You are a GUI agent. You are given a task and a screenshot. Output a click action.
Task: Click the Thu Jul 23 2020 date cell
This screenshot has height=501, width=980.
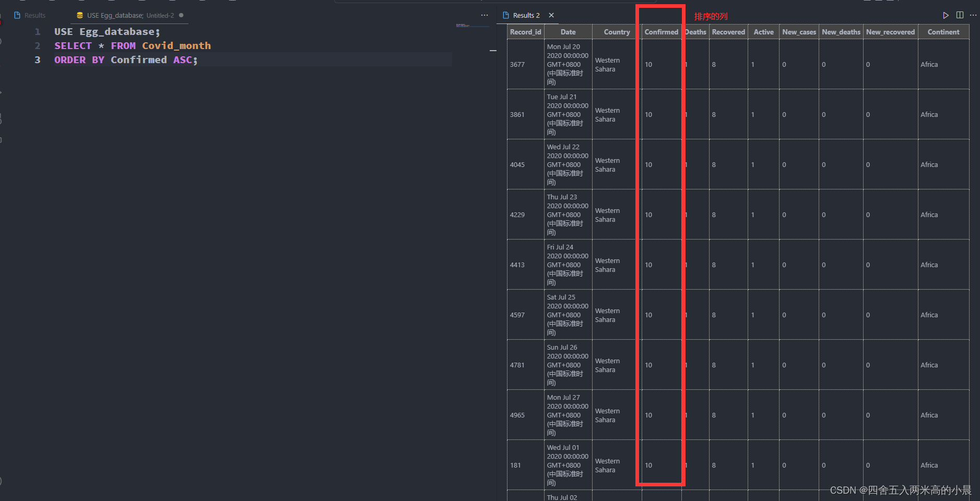coord(568,214)
